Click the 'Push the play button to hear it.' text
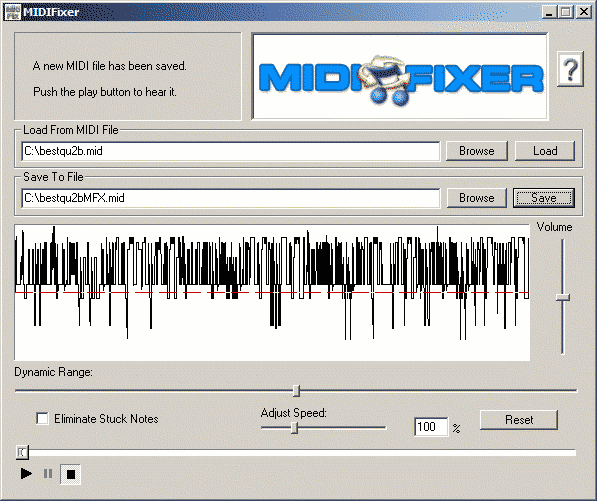Image resolution: width=597 pixels, height=501 pixels. [x=105, y=92]
